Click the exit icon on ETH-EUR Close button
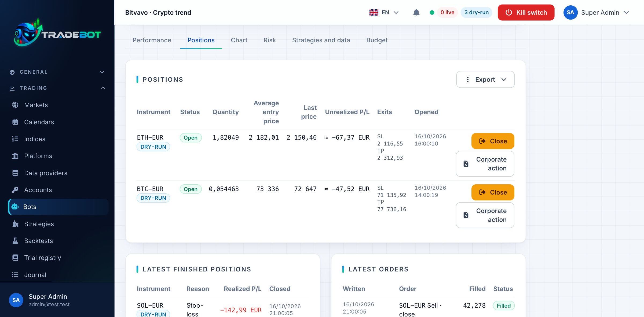 point(482,141)
